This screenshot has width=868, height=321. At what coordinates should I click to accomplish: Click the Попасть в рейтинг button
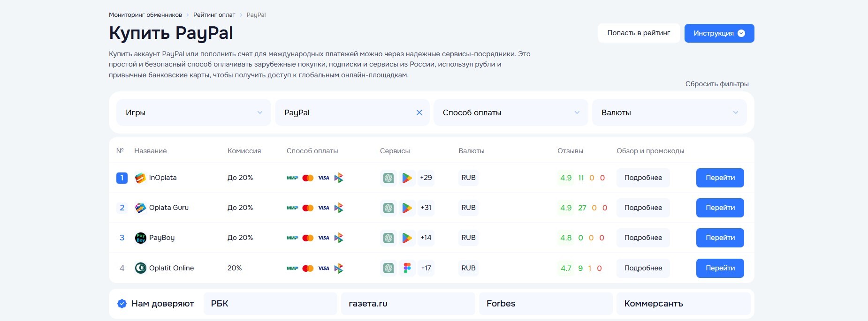tap(639, 33)
